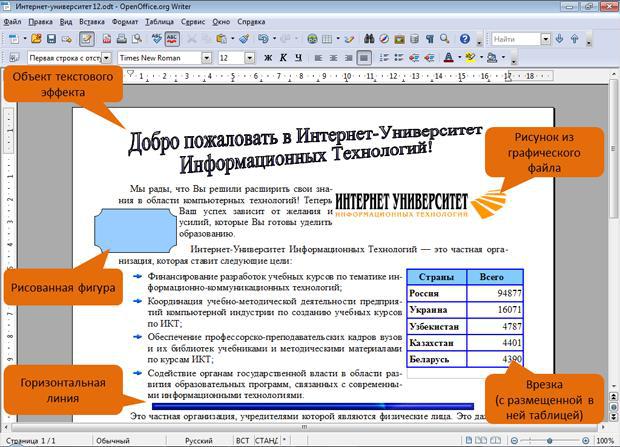Viewport: 620px width, 447px height.
Task: Open font color palette dropdown arrow
Action: click(x=459, y=58)
